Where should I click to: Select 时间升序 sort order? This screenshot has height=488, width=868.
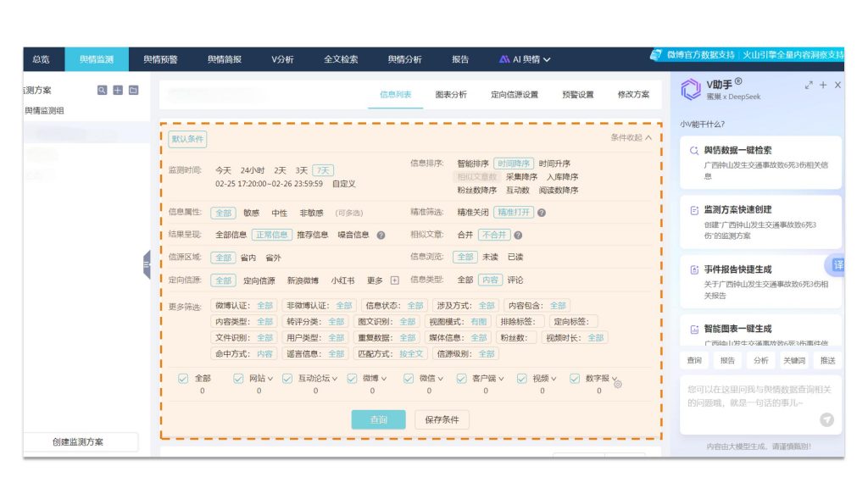[554, 164]
